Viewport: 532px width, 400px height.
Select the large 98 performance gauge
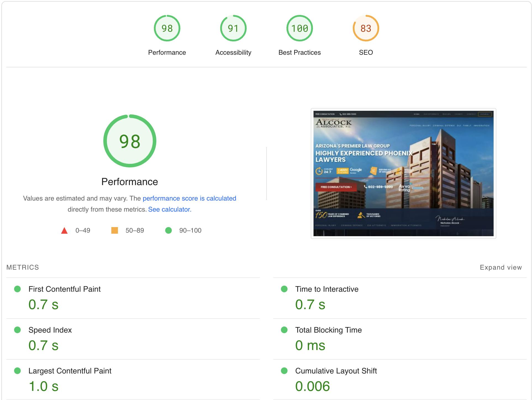130,141
